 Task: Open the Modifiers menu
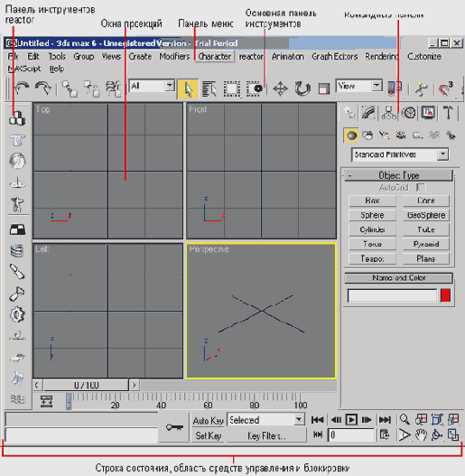coord(174,57)
